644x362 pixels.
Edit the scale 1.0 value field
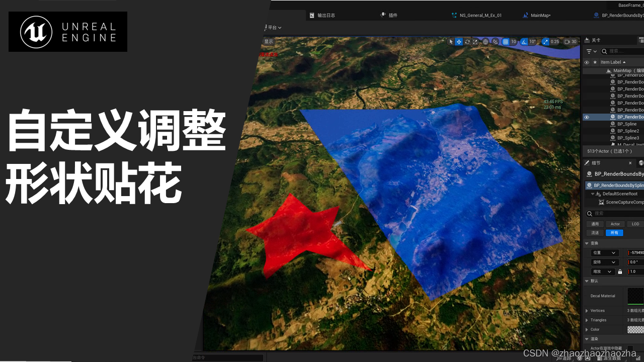coord(636,271)
